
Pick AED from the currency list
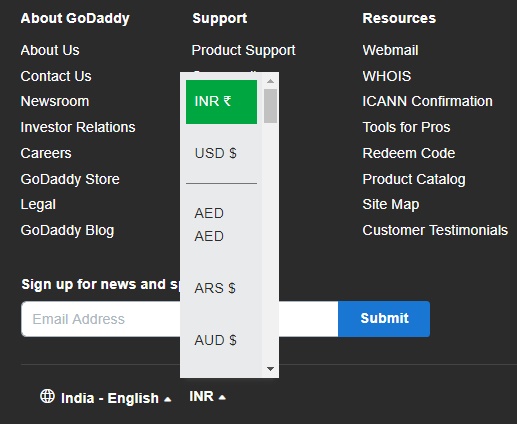tap(221, 225)
